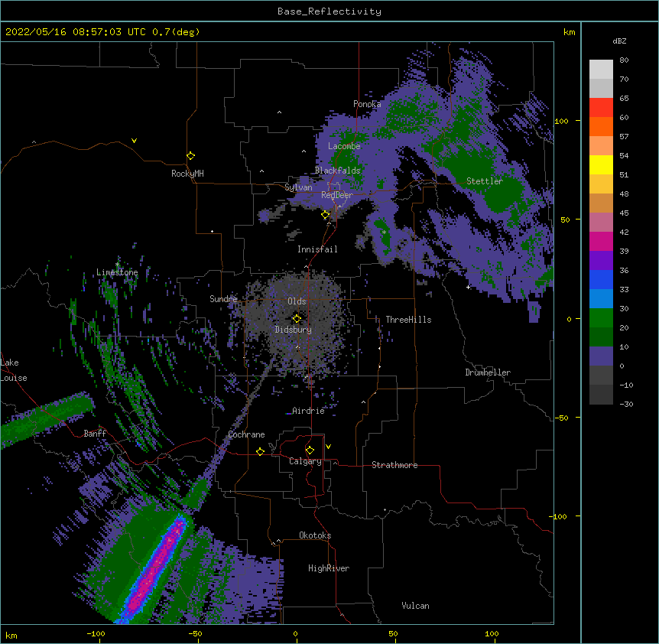Select the yellow 51-54 dBZ legend swatch
This screenshot has height=644, width=659.
(601, 164)
